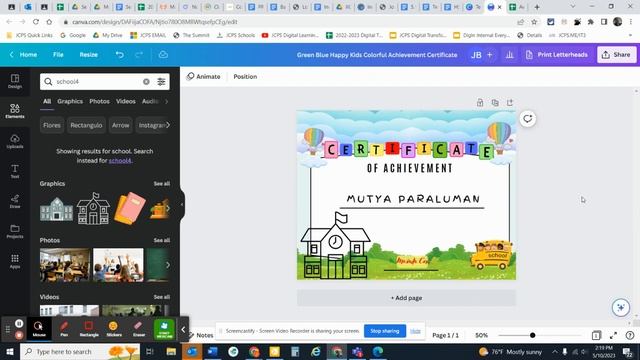Open the Apps panel in sidebar
Image resolution: width=640 pixels, height=360 pixels.
pos(15,261)
